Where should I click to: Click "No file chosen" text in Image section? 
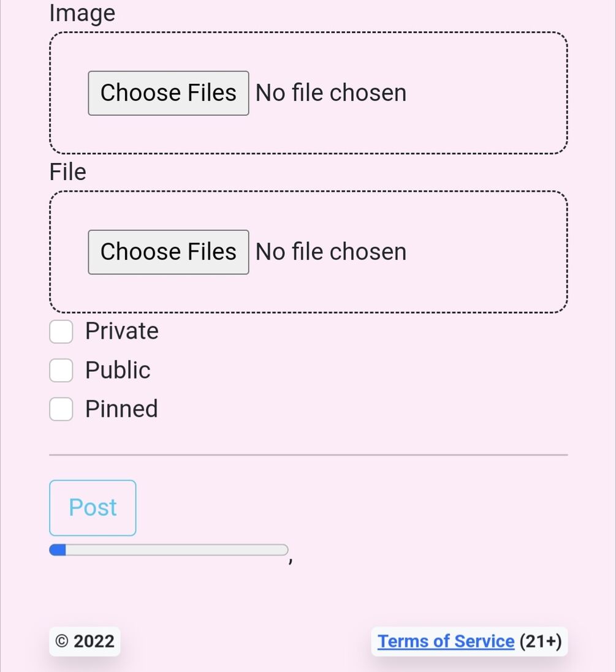pyautogui.click(x=331, y=93)
